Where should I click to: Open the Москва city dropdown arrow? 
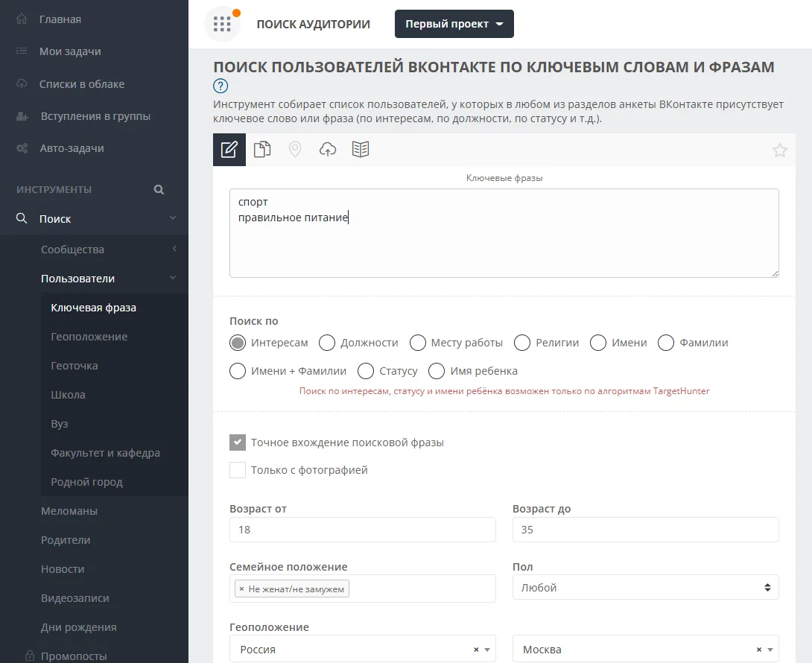pyautogui.click(x=770, y=650)
